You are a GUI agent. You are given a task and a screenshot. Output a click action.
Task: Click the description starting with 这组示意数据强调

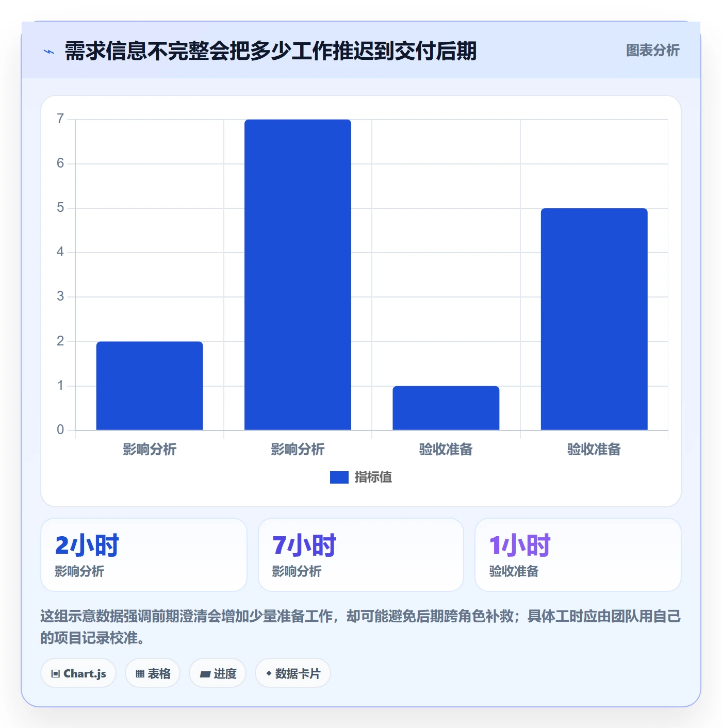pyautogui.click(x=361, y=627)
